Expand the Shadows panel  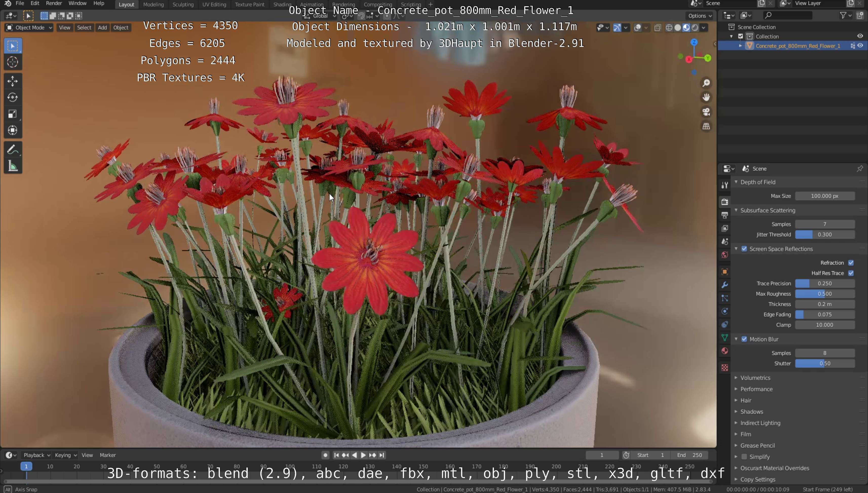pos(736,411)
